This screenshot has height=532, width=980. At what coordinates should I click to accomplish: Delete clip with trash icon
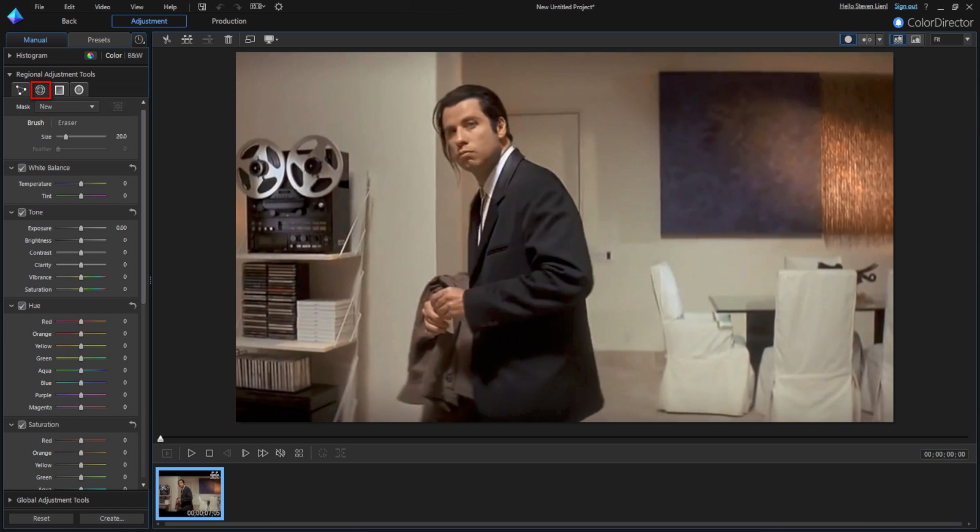pos(228,39)
